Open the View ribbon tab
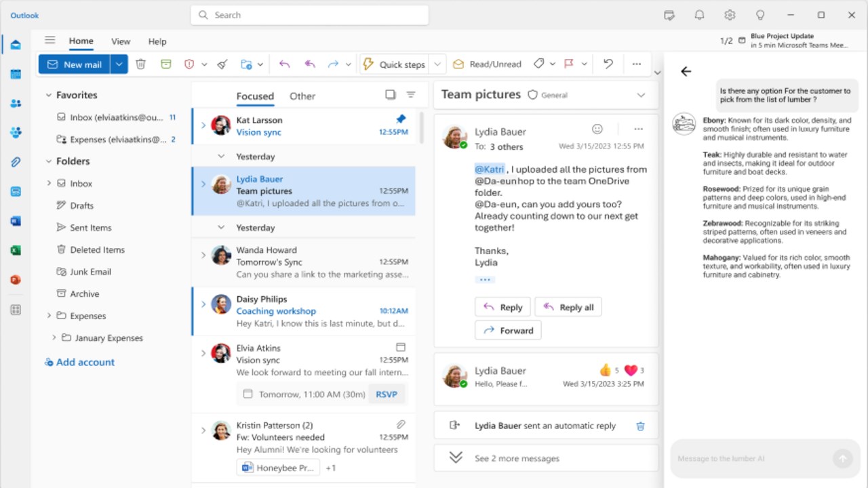Viewport: 868px width, 488px height. pyautogui.click(x=121, y=41)
